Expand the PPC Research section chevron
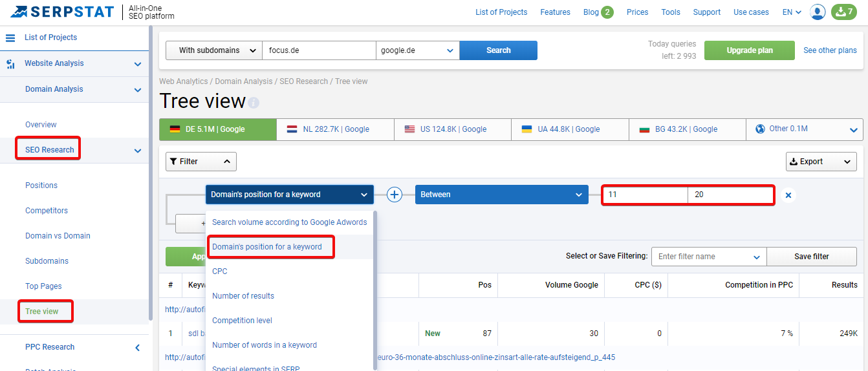This screenshot has width=868, height=371. [x=138, y=348]
